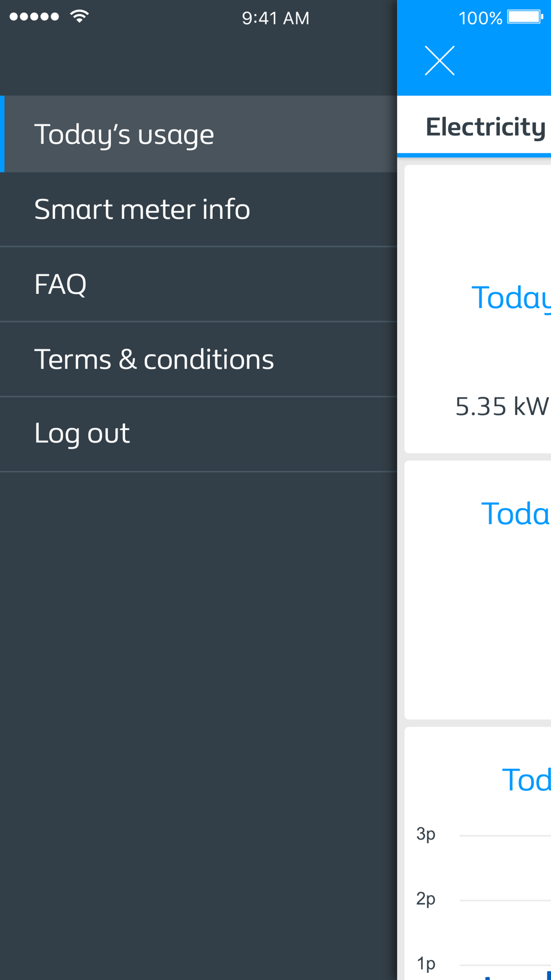The height and width of the screenshot is (980, 551).
Task: Tap the Wi-Fi status icon
Action: 79,17
